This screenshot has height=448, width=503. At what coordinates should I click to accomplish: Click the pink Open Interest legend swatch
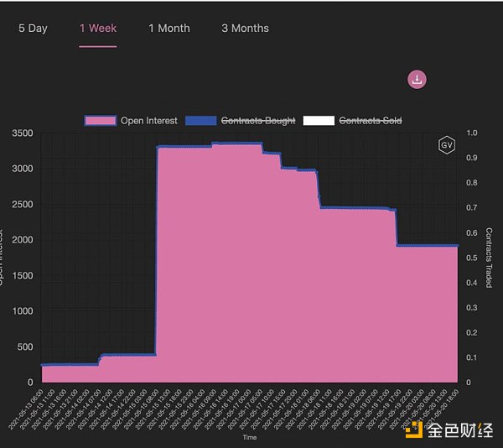pos(101,121)
